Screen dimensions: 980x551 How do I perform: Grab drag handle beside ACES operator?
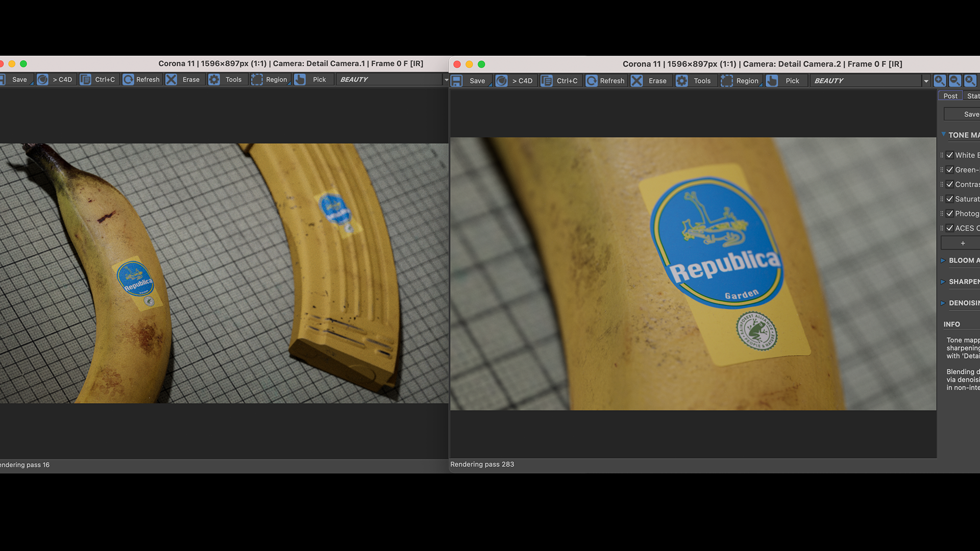(x=942, y=228)
